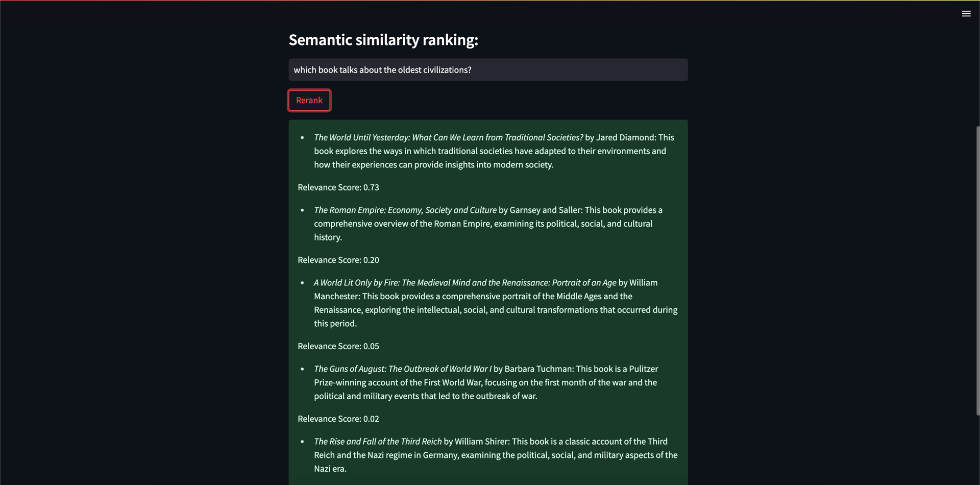Focus the query text input field

click(x=487, y=70)
